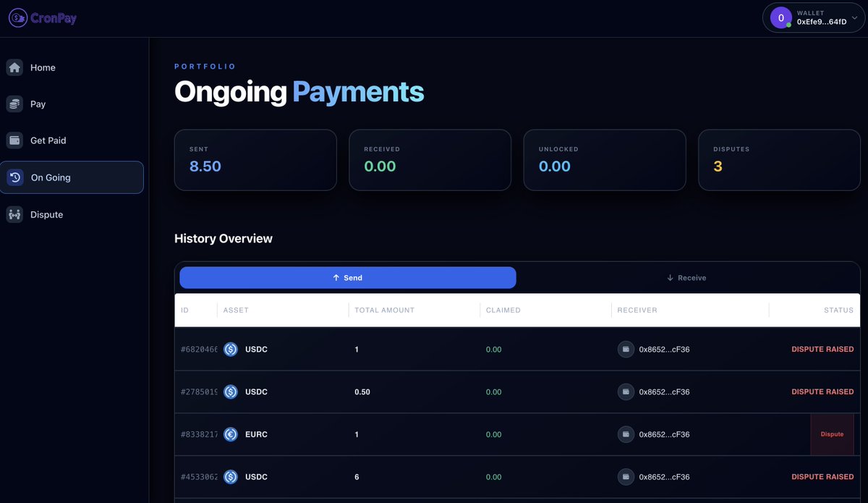Click the CronPay logo icon
Image resolution: width=868 pixels, height=503 pixels.
click(18, 19)
